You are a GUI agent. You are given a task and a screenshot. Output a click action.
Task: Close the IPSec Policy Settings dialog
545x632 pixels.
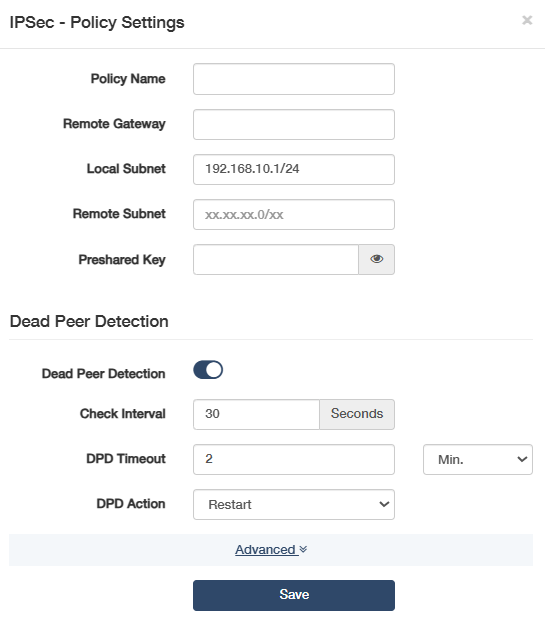(x=527, y=20)
